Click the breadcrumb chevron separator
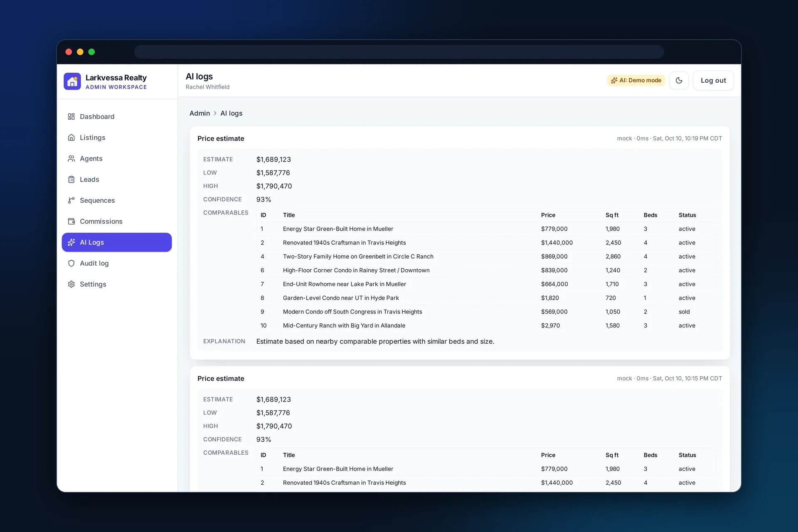This screenshot has height=532, width=798. (215, 113)
